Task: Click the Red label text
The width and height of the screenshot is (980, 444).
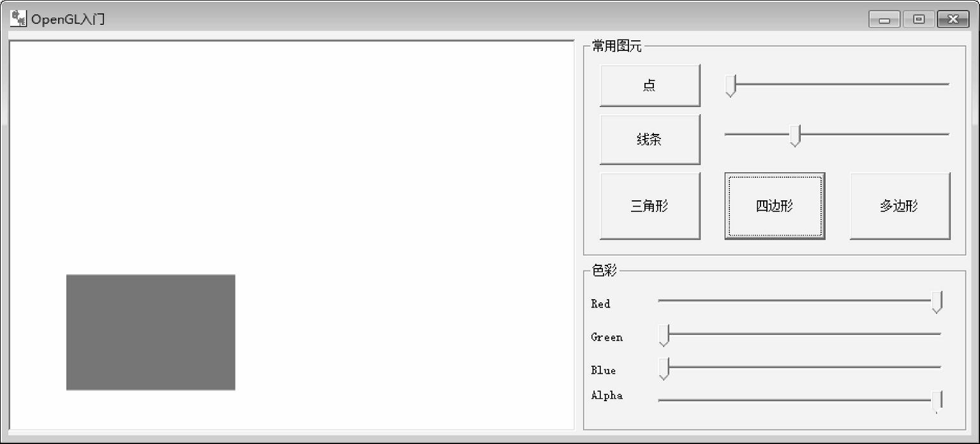Action: (600, 304)
